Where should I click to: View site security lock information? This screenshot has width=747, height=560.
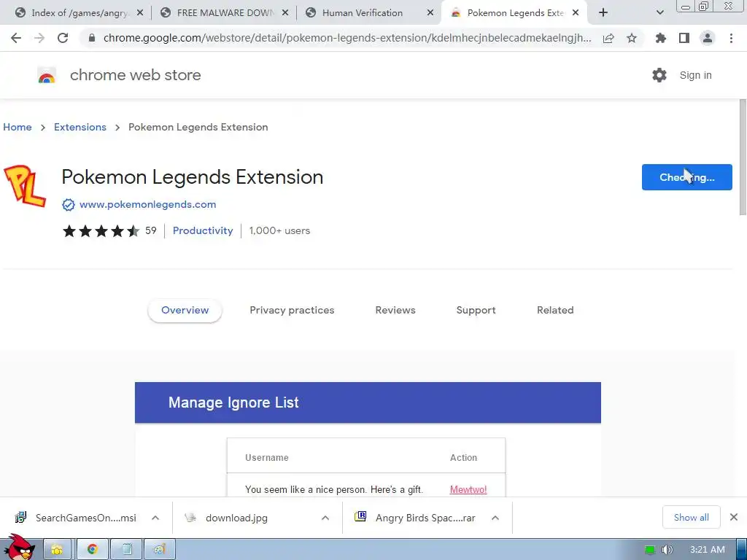[92, 38]
